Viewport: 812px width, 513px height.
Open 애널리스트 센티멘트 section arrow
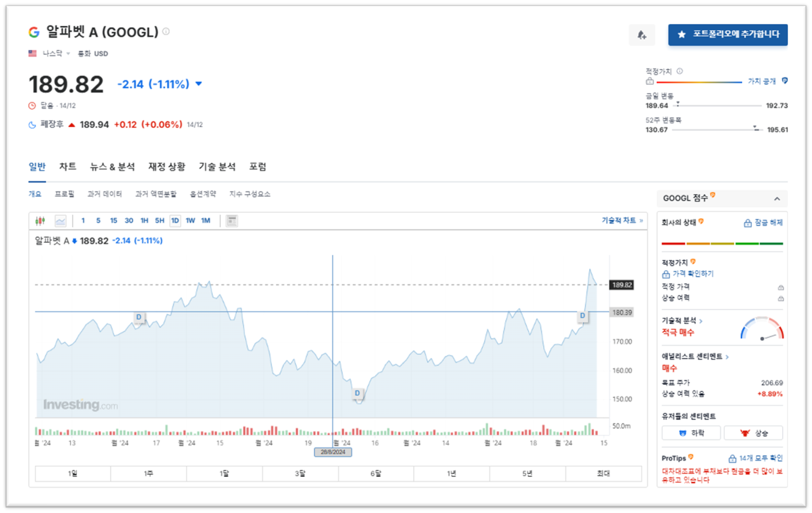coord(727,357)
